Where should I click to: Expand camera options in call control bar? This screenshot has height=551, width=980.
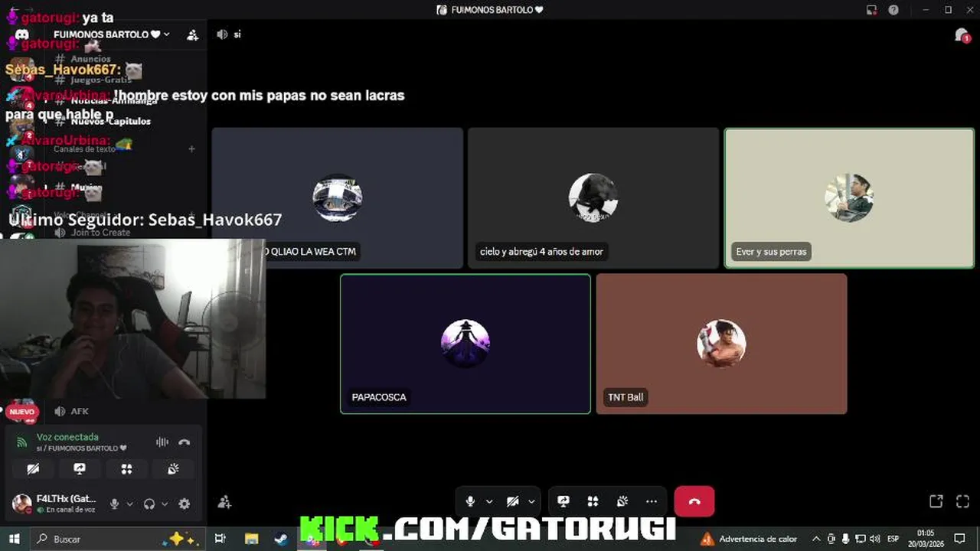coord(531,502)
